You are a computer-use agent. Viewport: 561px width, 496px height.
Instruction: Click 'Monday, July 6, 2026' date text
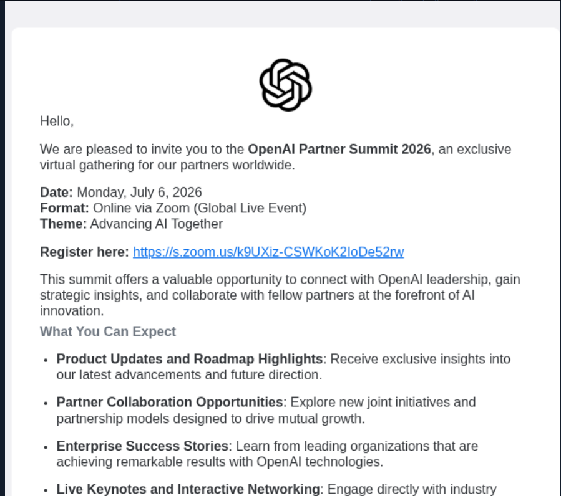(140, 192)
